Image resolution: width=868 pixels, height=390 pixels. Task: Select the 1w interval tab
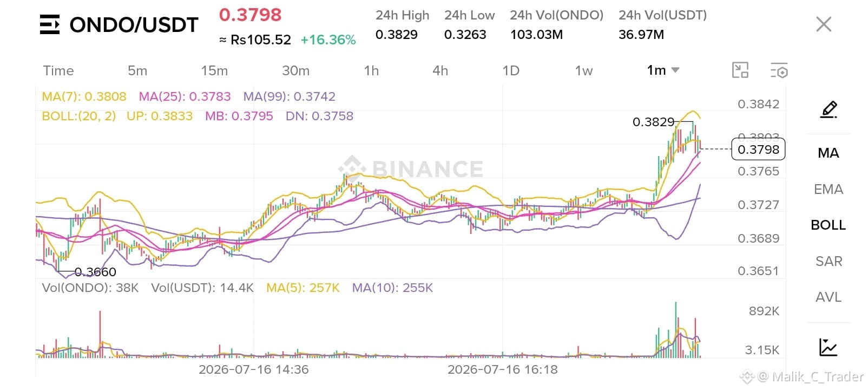[584, 70]
